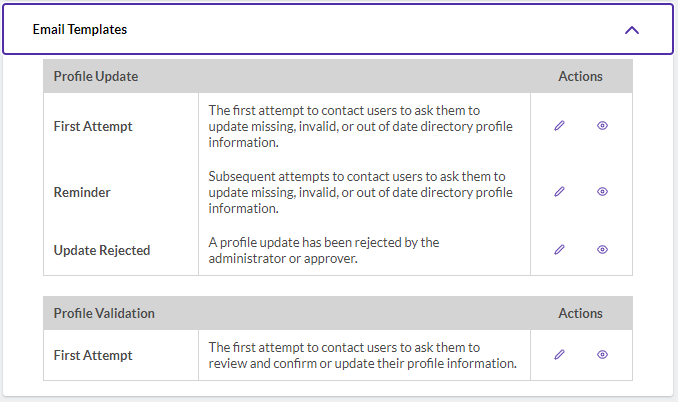Edit the Profile Validation First Attempt template
The width and height of the screenshot is (678, 402).
pos(559,354)
